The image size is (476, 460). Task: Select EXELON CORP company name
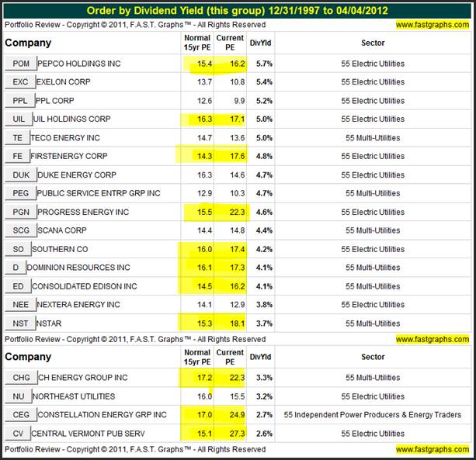[x=64, y=82]
